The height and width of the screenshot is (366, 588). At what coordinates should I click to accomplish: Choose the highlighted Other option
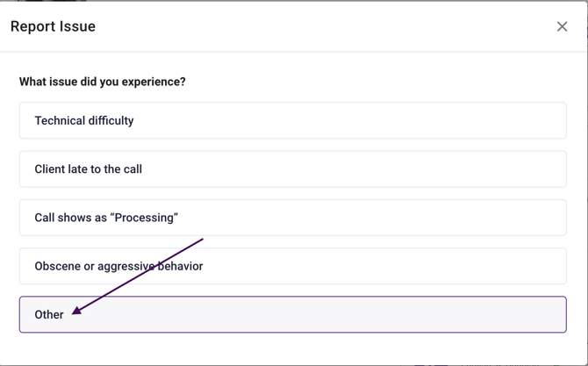tap(293, 314)
